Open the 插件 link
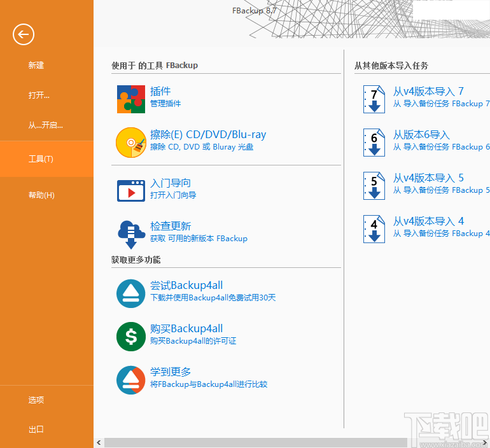490x448 pixels. pyautogui.click(x=160, y=91)
